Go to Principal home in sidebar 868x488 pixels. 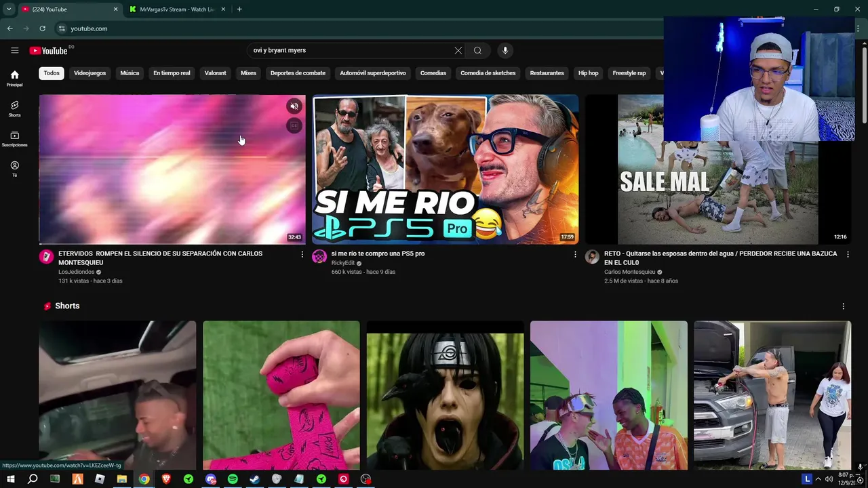14,79
